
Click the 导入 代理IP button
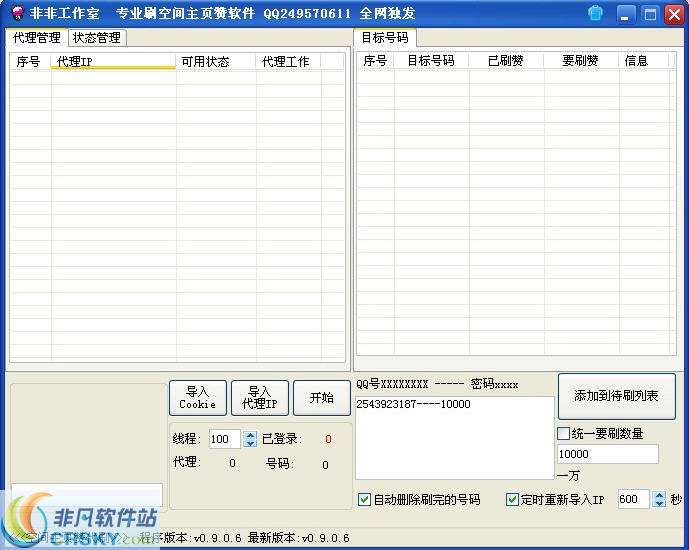260,398
